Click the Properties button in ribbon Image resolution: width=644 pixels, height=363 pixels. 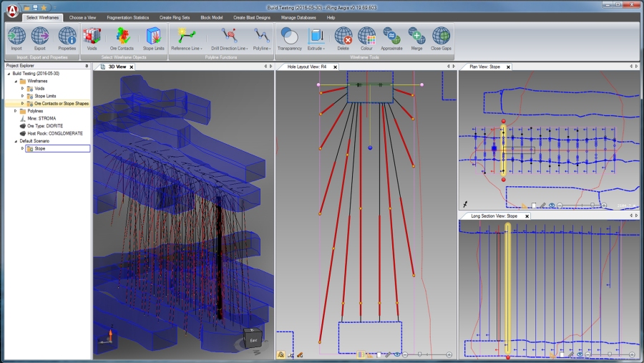click(67, 37)
